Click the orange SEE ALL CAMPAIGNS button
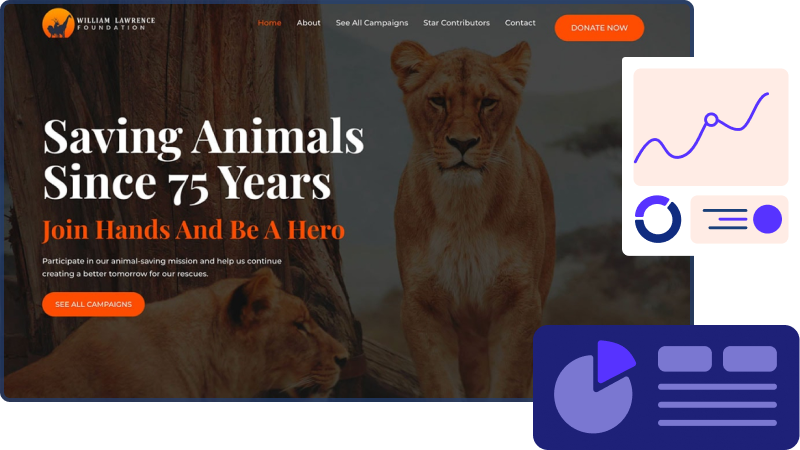Screen dimensions: 800x450 tap(93, 304)
